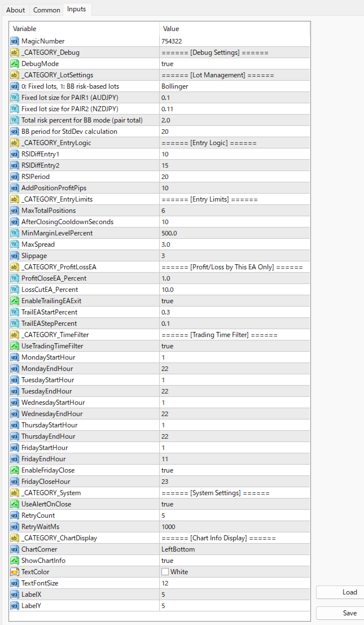Click the string icon beside _CATEGORY_LotSettings
This screenshot has width=364, height=625.
click(15, 75)
